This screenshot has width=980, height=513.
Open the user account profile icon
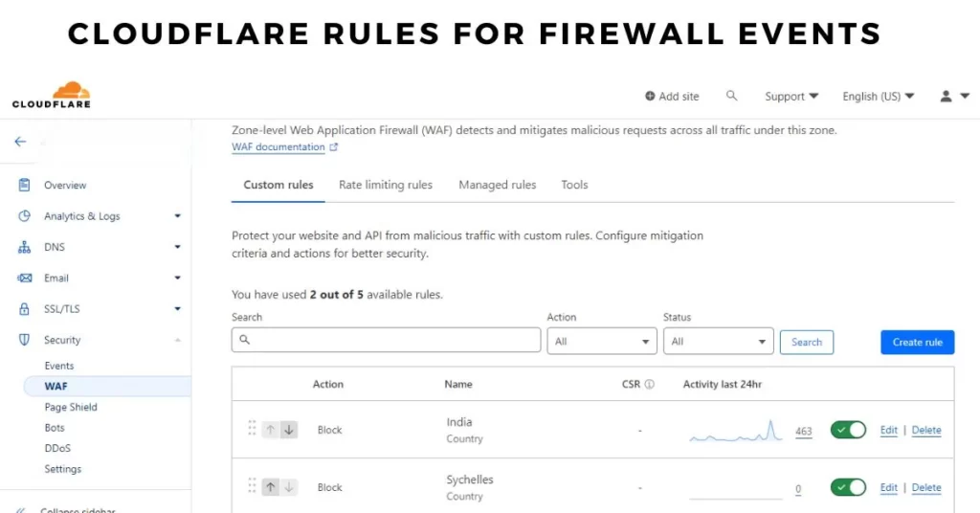click(x=947, y=97)
